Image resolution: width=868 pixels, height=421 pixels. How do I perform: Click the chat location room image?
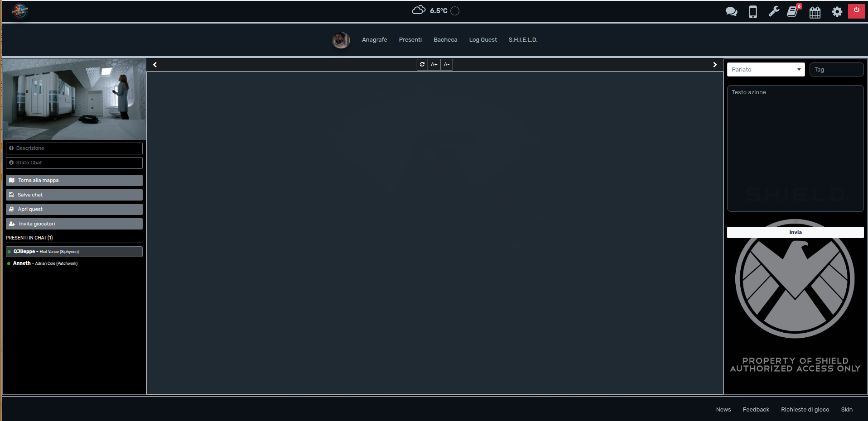click(74, 99)
